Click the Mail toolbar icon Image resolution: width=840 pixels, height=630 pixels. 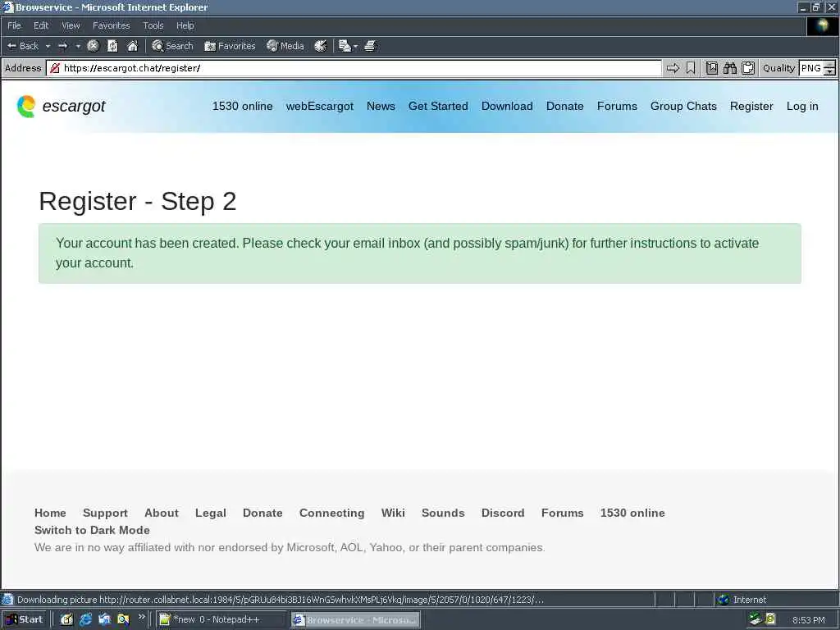tap(345, 46)
